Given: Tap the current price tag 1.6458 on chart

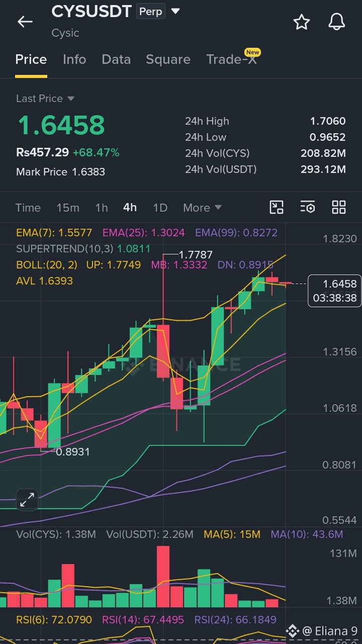Looking at the screenshot, I should (x=334, y=291).
